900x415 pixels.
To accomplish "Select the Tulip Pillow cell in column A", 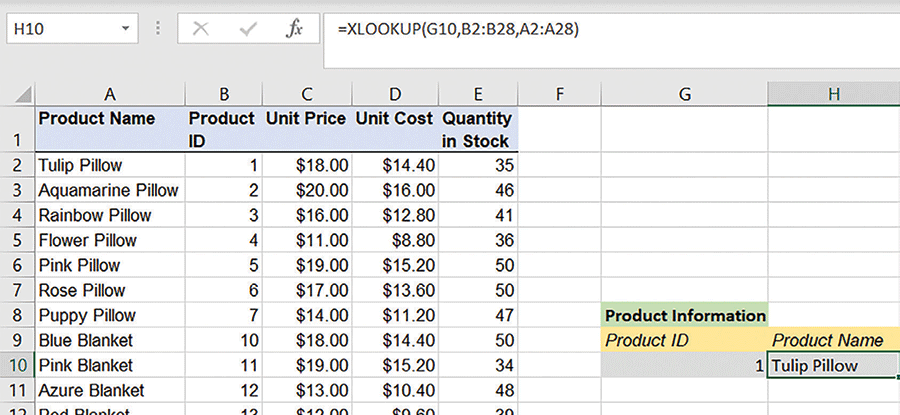I will [109, 165].
